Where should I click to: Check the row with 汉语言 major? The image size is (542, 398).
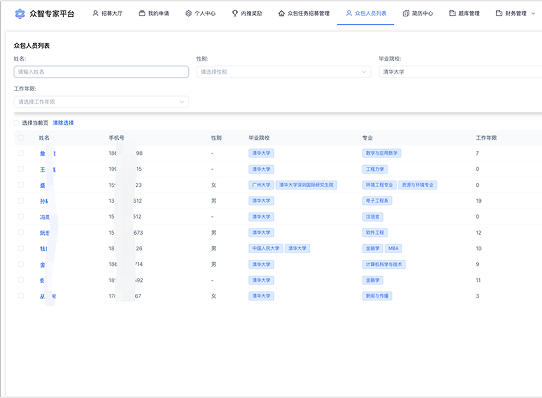[x=21, y=216]
